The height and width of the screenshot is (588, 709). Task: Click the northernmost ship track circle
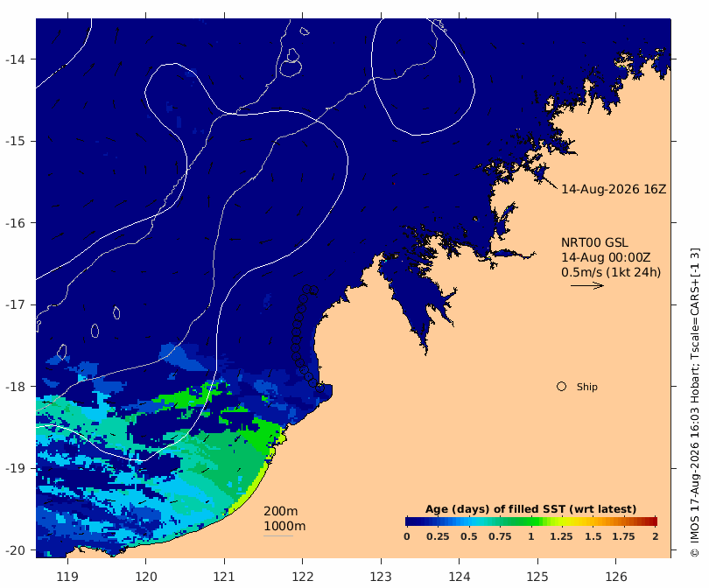pyautogui.click(x=307, y=290)
